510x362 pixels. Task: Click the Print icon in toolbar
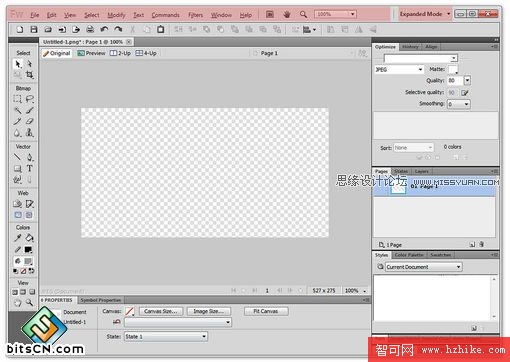click(90, 29)
